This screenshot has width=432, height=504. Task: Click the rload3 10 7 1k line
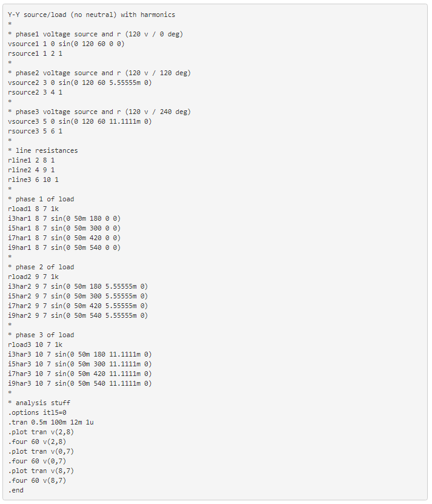click(x=35, y=344)
